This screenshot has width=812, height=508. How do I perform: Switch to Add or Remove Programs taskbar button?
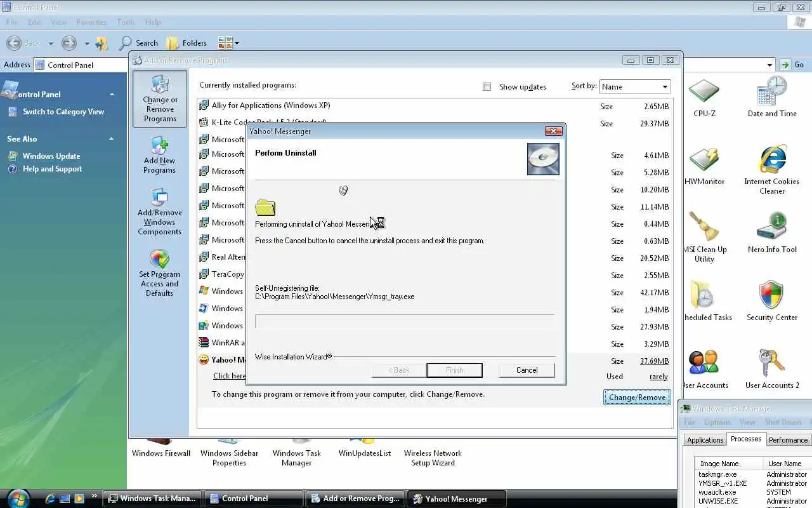click(x=355, y=498)
